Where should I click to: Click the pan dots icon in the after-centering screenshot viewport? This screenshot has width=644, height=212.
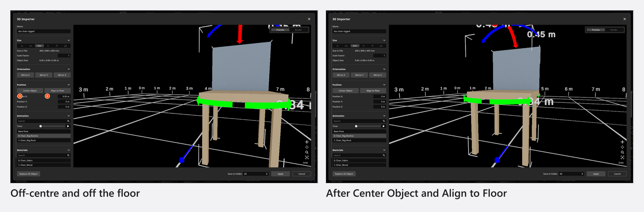622,147
